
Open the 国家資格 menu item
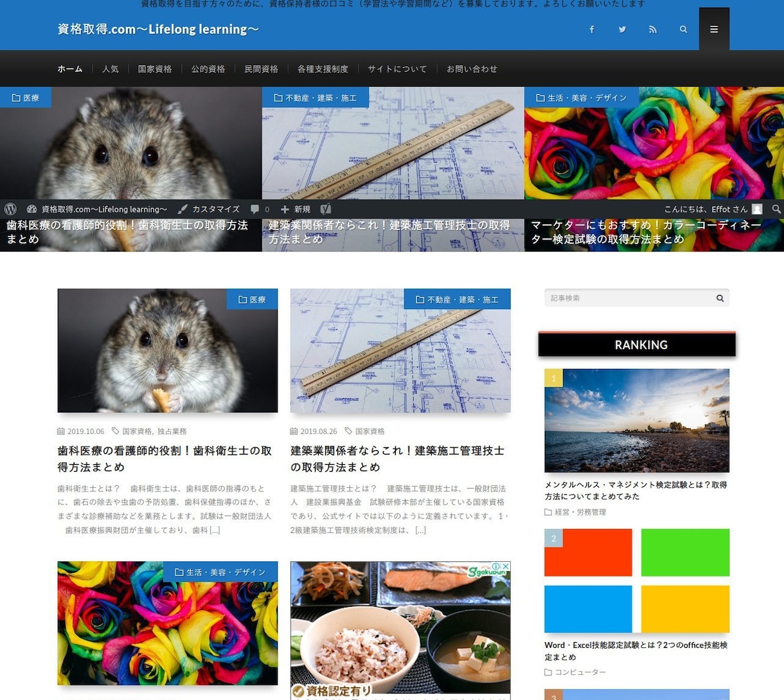point(155,69)
